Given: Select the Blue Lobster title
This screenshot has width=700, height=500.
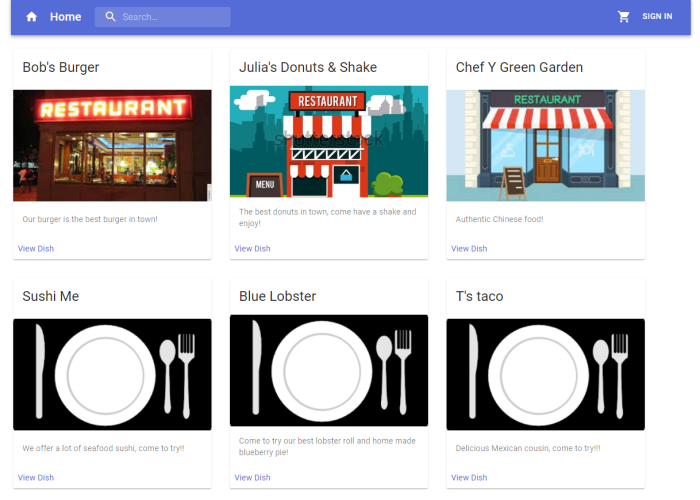Looking at the screenshot, I should coord(277,296).
